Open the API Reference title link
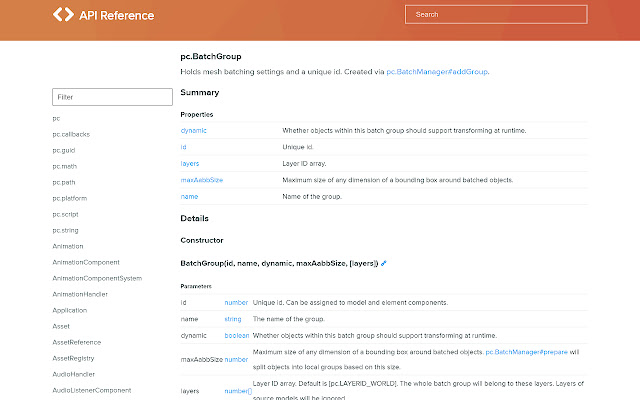Screen dimensions: 640x400 click(x=117, y=16)
